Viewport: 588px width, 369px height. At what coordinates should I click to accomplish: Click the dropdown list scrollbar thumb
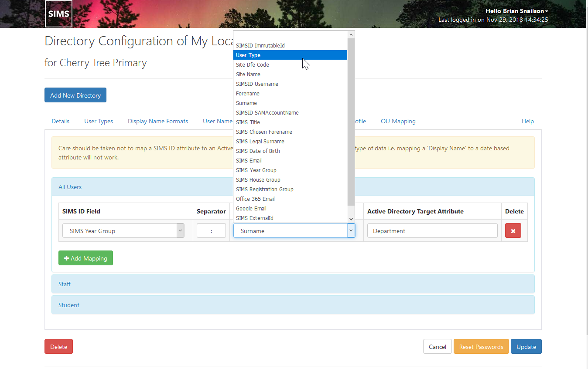click(x=351, y=122)
